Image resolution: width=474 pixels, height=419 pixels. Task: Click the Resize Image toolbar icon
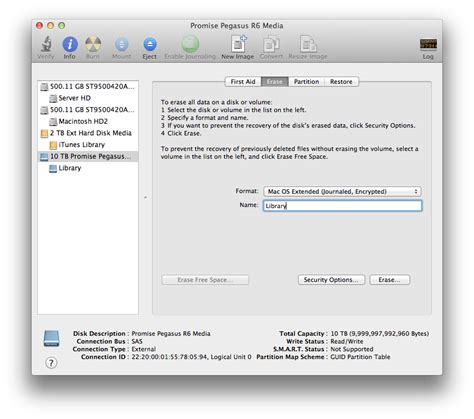308,44
